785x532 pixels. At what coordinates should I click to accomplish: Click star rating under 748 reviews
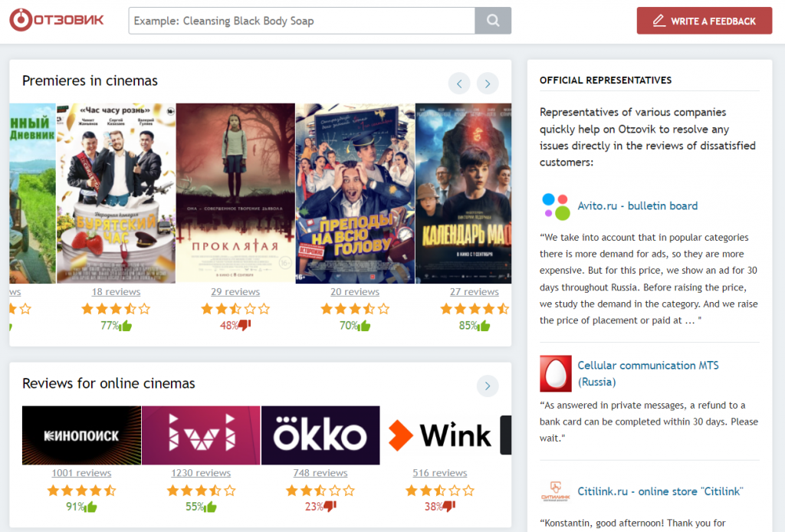(x=320, y=491)
